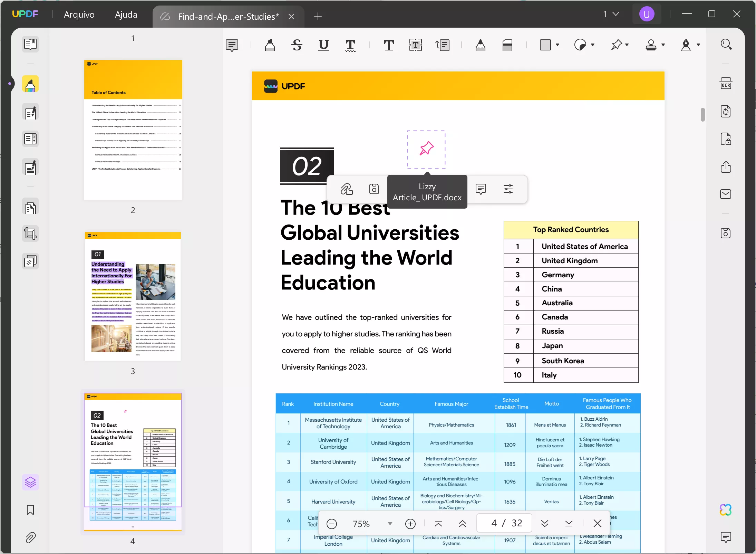Toggle the layers panel in sidebar
756x554 pixels.
30,482
